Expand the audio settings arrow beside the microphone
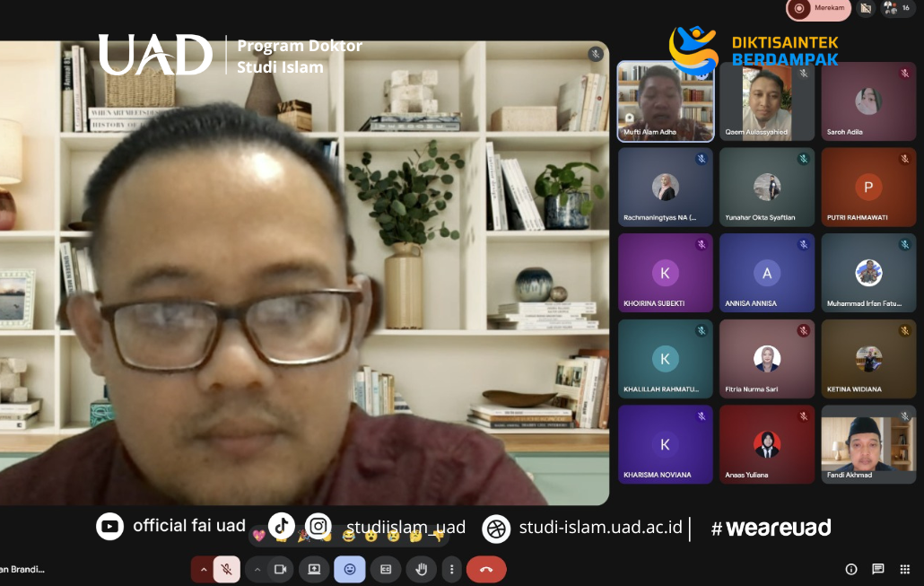The width and height of the screenshot is (924, 586). (x=203, y=569)
